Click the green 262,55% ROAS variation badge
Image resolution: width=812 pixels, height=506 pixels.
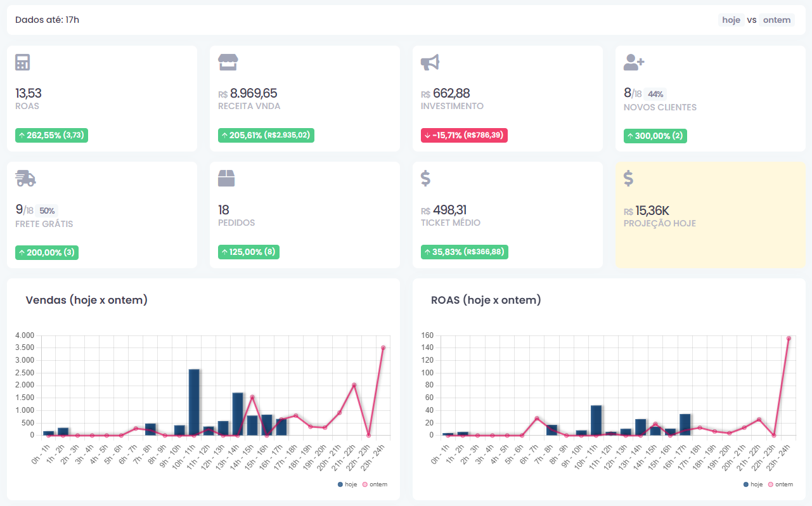coord(51,135)
